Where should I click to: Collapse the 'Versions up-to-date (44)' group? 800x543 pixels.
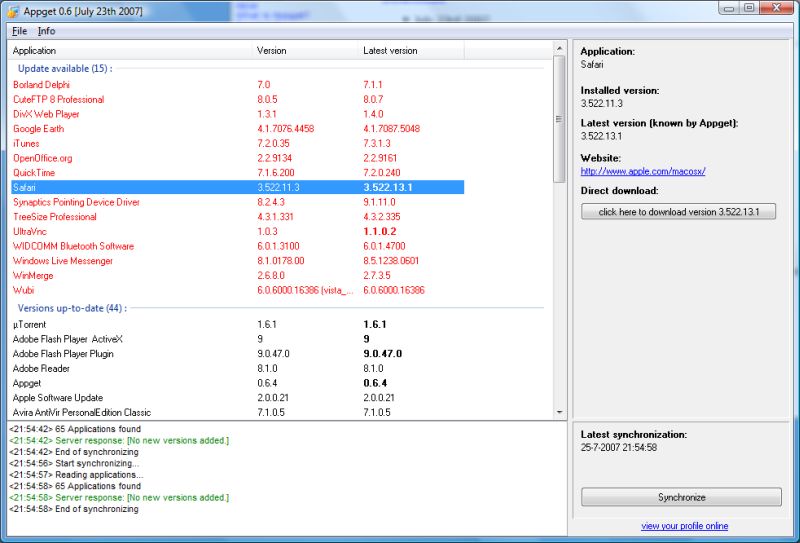72,308
